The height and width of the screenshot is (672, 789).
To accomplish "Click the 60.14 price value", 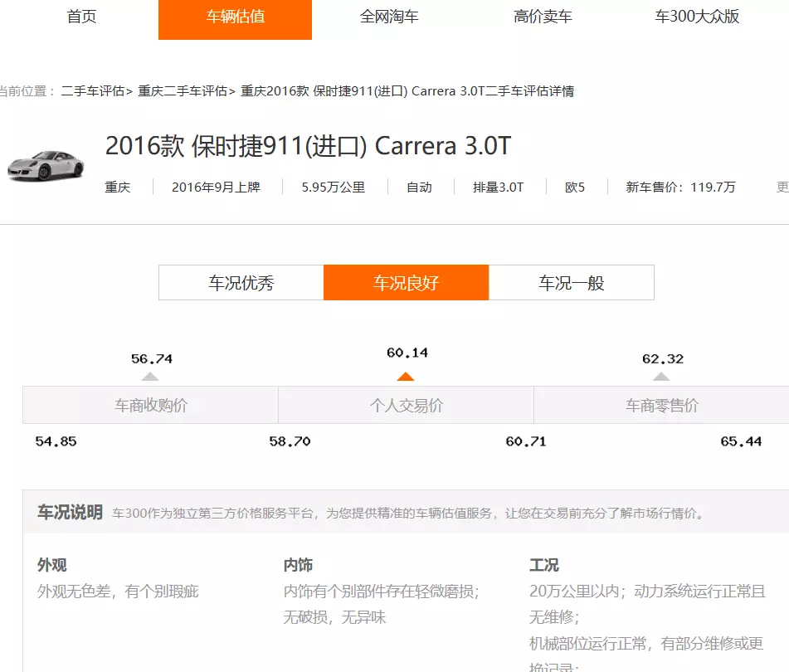I will pos(407,353).
